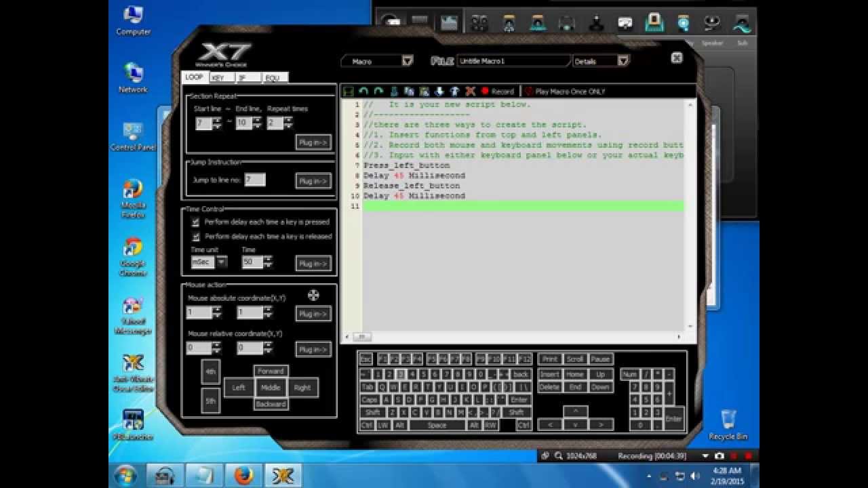Viewport: 868px width, 488px height.
Task: Click the highlighted empty line 11
Action: pyautogui.click(x=523, y=206)
